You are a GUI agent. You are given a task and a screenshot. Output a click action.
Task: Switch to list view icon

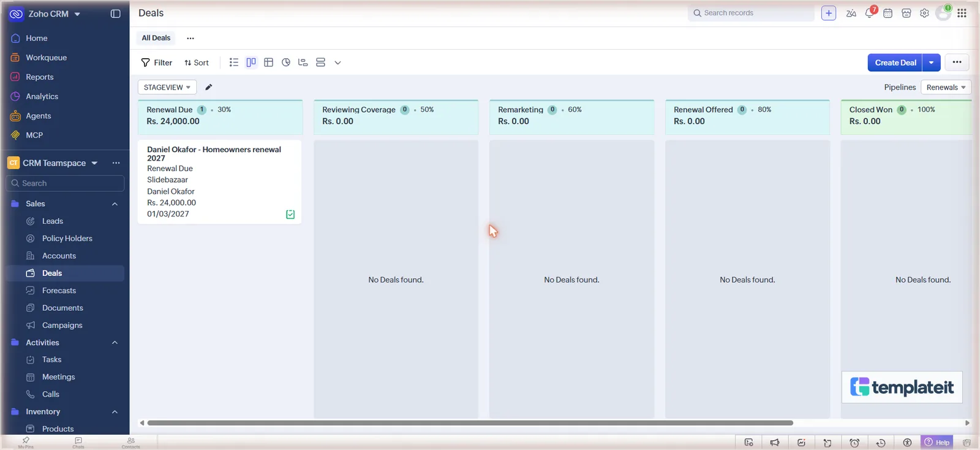click(234, 63)
